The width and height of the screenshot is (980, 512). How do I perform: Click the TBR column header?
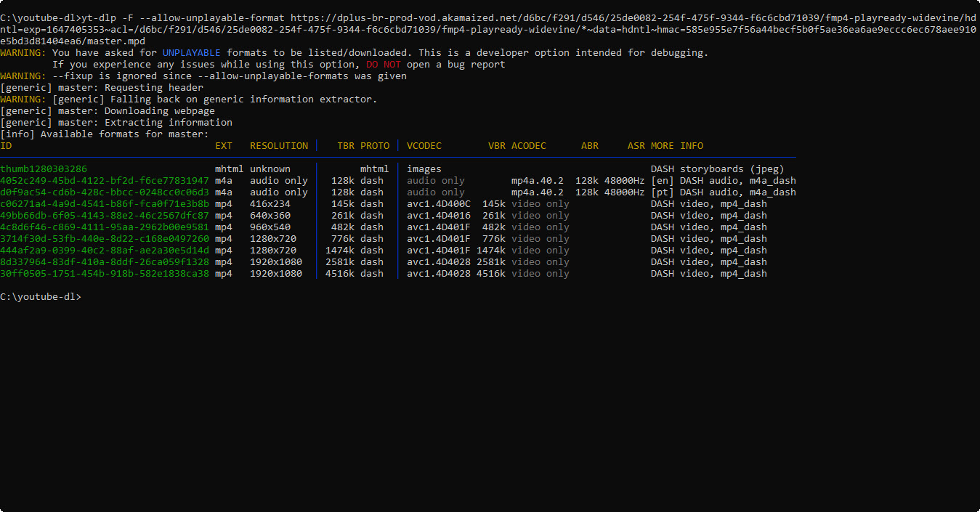tap(346, 146)
